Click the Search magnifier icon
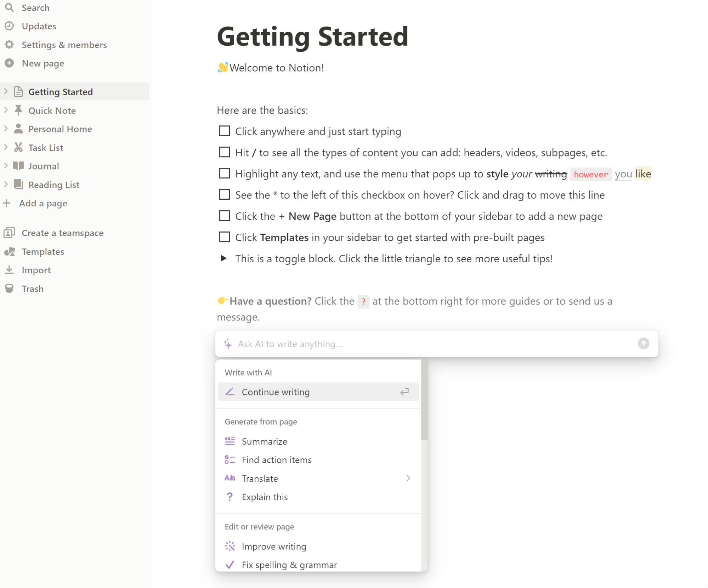The width and height of the screenshot is (708, 588). [9, 7]
